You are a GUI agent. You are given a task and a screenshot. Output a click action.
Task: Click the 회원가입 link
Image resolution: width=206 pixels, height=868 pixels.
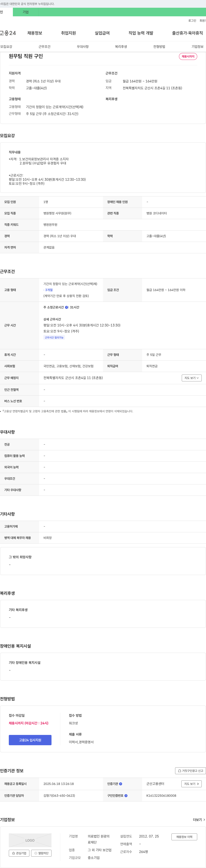203,21
